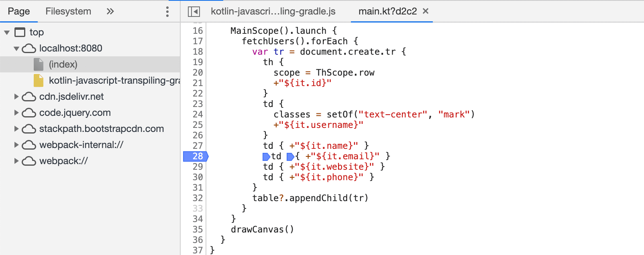Click the webpack:// cloud icon
Image resolution: width=644 pixels, height=255 pixels.
(29, 161)
